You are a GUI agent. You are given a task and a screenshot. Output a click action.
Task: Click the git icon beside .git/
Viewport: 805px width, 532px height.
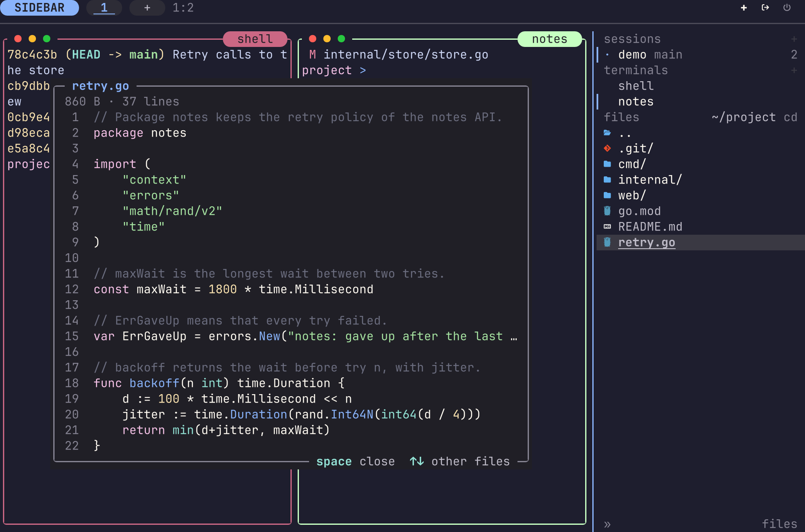pyautogui.click(x=607, y=148)
